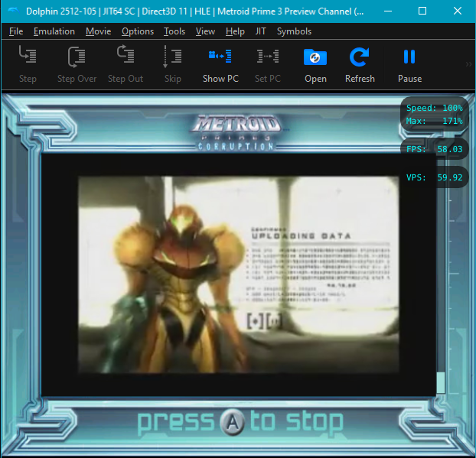This screenshot has width=476, height=458.
Task: Click the UPLOADING DATA text in video
Action: coord(302,236)
